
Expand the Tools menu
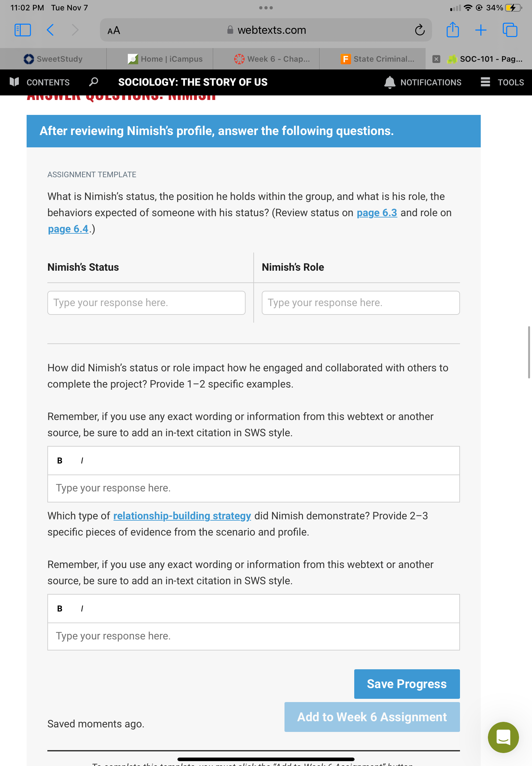click(x=502, y=82)
